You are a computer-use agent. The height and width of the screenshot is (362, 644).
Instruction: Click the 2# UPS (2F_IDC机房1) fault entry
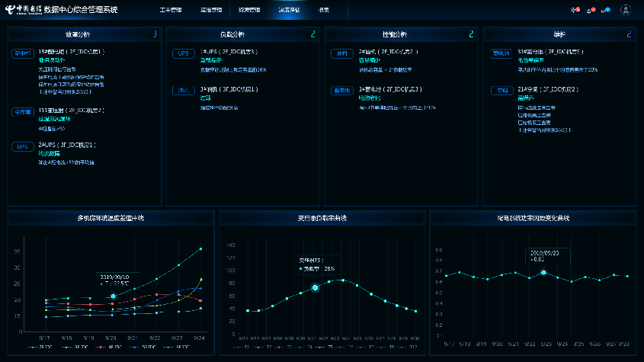66,144
